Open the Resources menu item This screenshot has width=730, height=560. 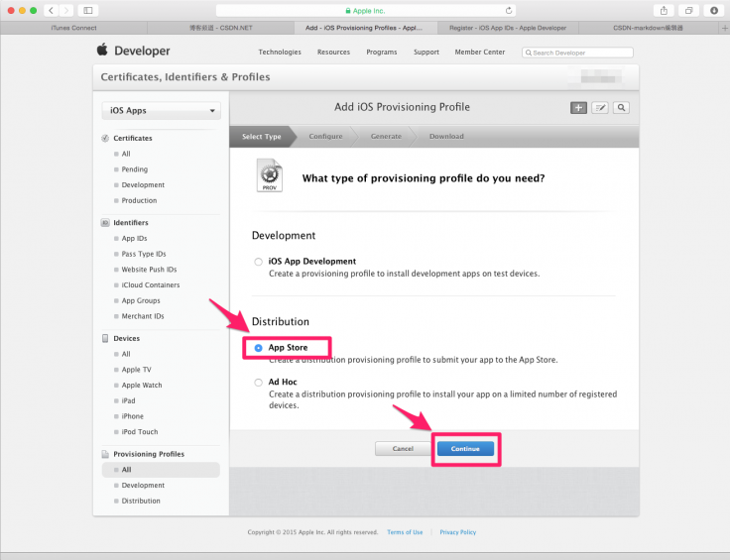tap(333, 53)
